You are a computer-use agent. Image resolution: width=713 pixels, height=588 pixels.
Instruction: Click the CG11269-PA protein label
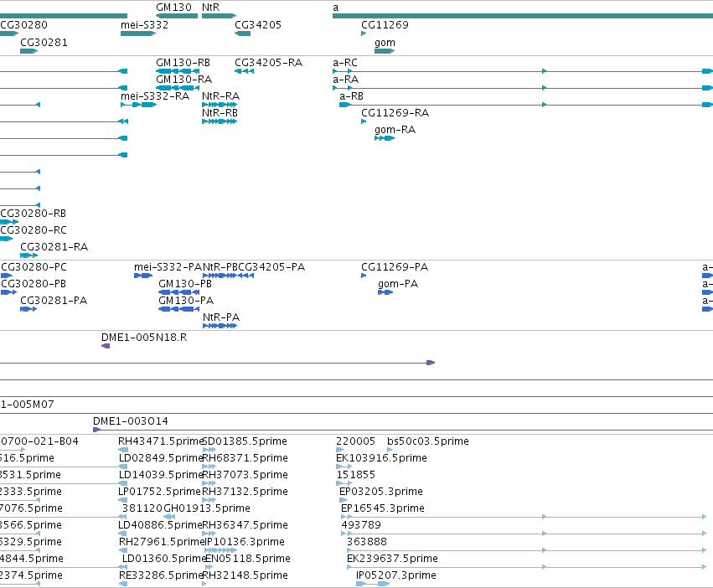point(395,267)
